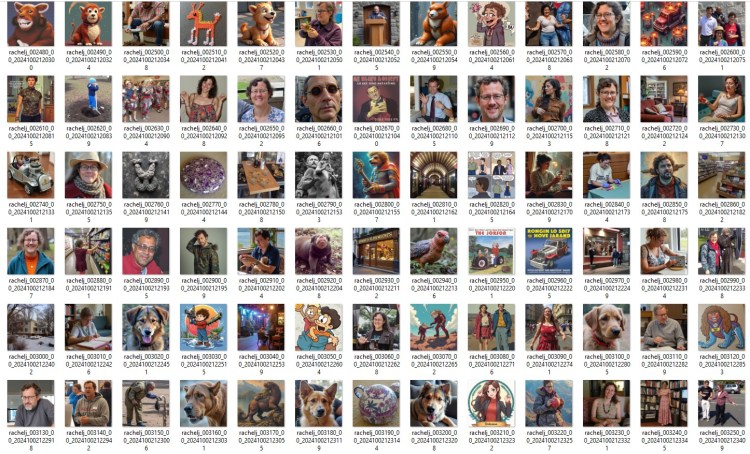The image size is (750, 454).
Task: Open the rachelj_002670 red poster thumbnail
Action: tap(376, 100)
